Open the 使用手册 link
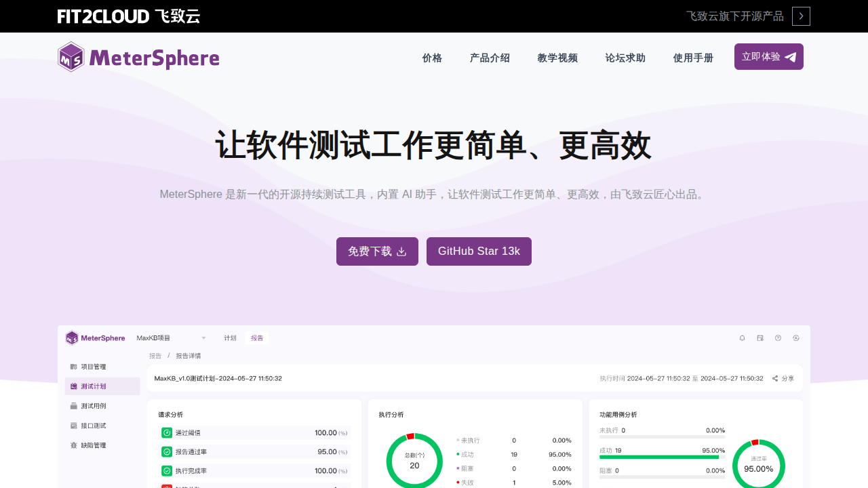Viewport: 868px width, 488px height. [x=693, y=58]
